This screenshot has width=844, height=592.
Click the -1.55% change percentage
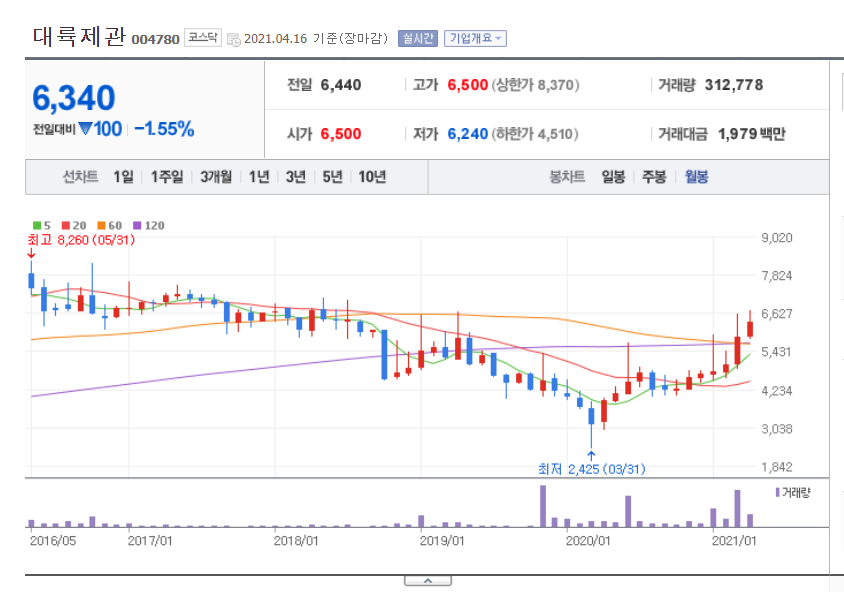[x=164, y=129]
